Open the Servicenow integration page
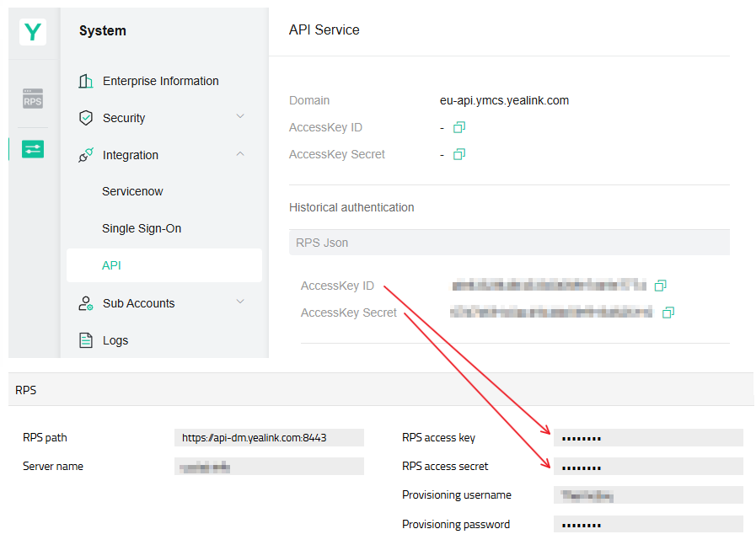The height and width of the screenshot is (545, 756). point(132,191)
